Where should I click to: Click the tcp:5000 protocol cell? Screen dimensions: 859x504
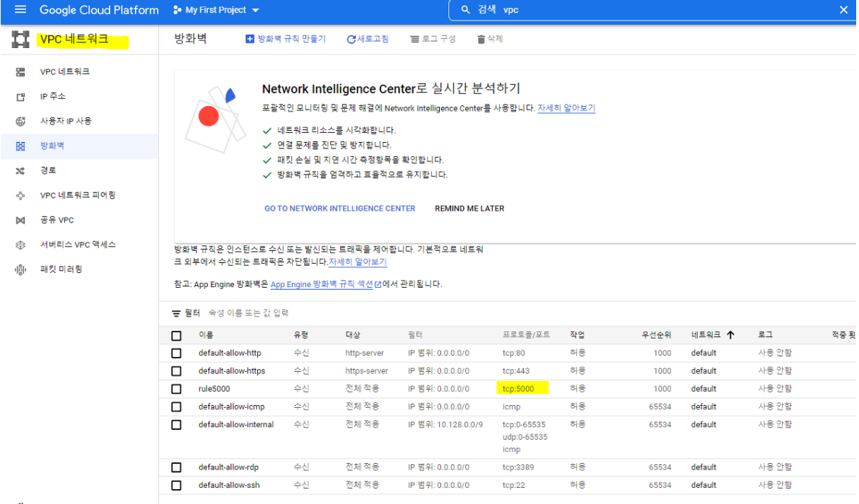pyautogui.click(x=520, y=389)
